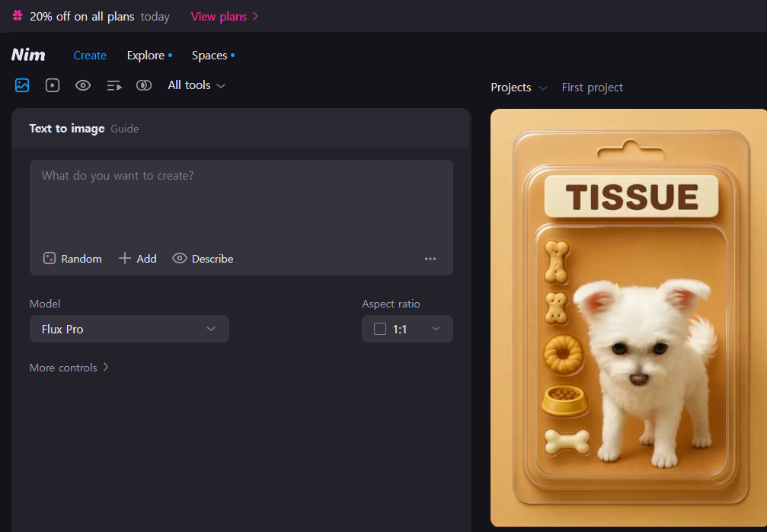Click the '20% off on all plans' banner text
The image size is (767, 532).
click(x=82, y=16)
